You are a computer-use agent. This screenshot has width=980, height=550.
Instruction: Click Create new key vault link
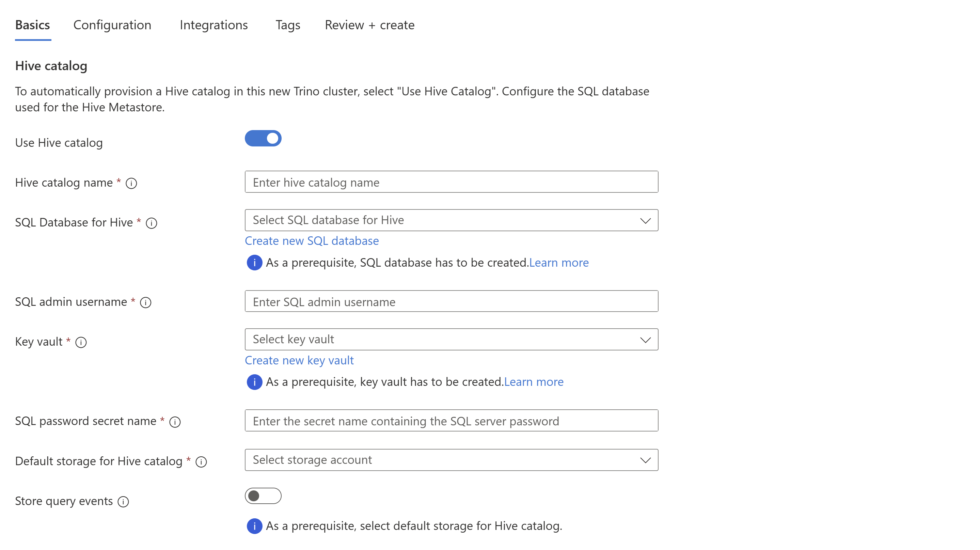click(299, 360)
